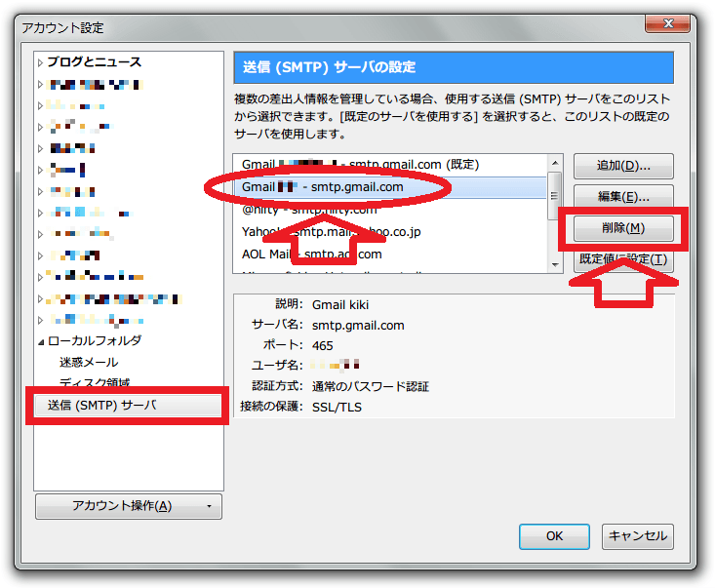Click the server list scrollbar thumb
Screen dimensions: 715x588
pos(554,196)
